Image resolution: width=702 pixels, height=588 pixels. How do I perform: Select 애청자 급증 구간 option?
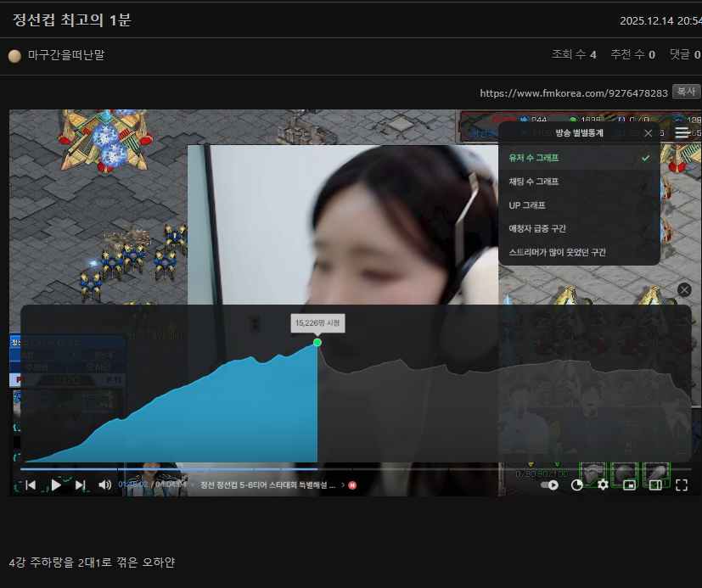pos(537,228)
